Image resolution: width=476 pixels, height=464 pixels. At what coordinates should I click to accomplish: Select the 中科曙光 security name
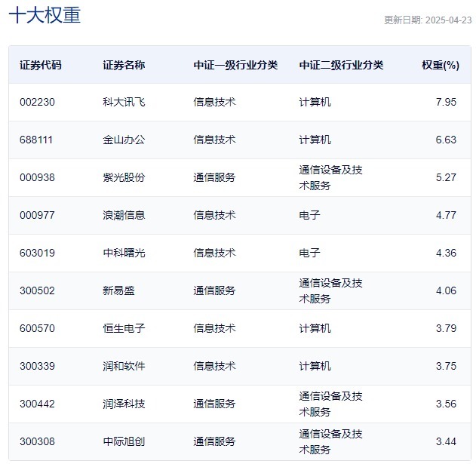coord(124,253)
